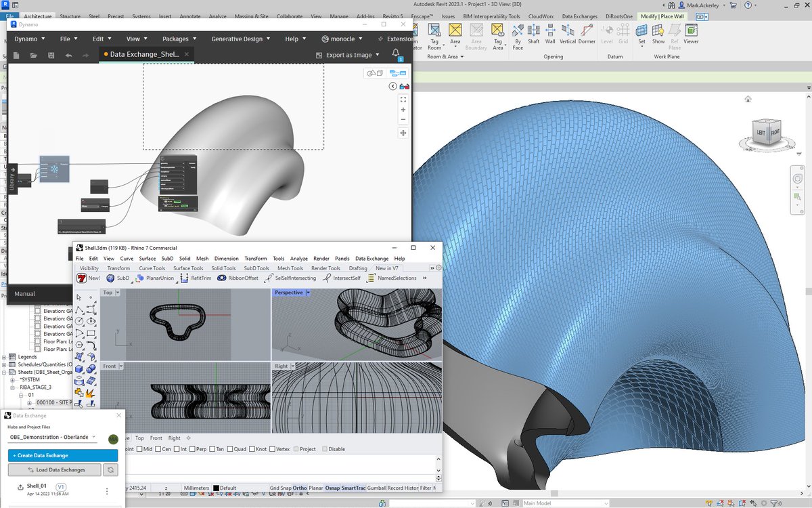Zoom in on the Dynamo canvas
The height and width of the screenshot is (508, 812).
point(403,109)
